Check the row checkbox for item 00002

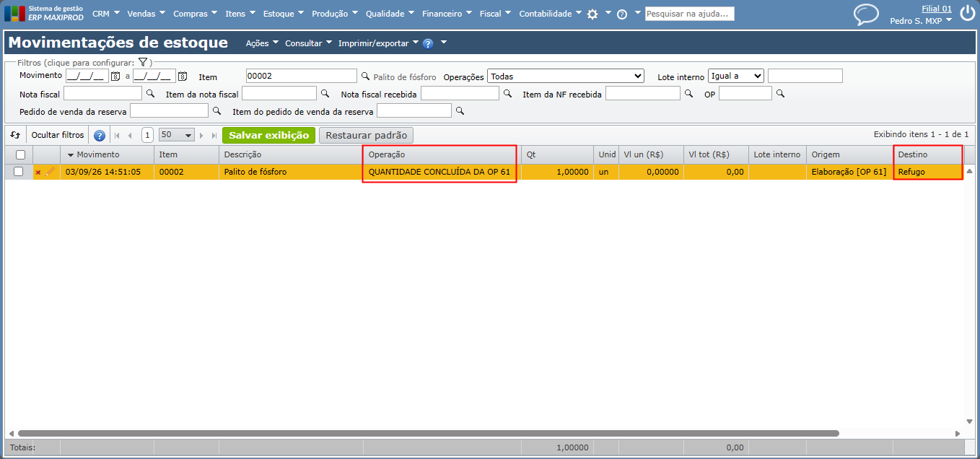coord(19,172)
